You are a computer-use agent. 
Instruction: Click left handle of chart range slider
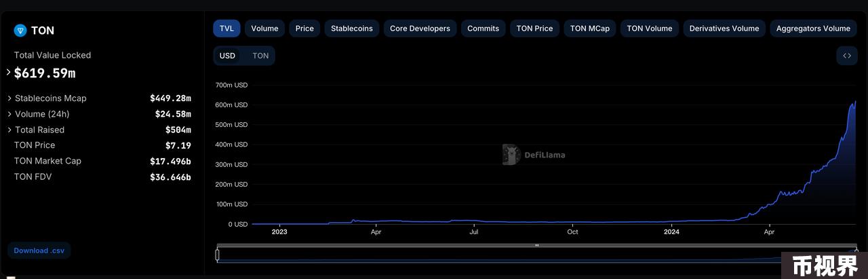coord(218,255)
